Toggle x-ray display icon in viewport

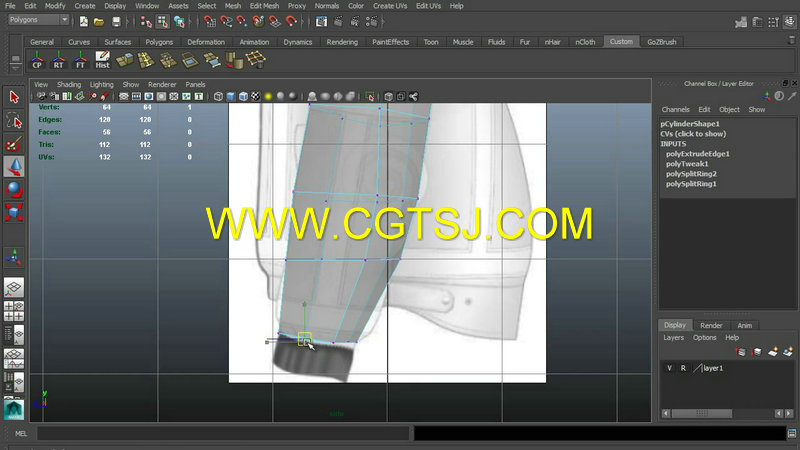pyautogui.click(x=389, y=96)
